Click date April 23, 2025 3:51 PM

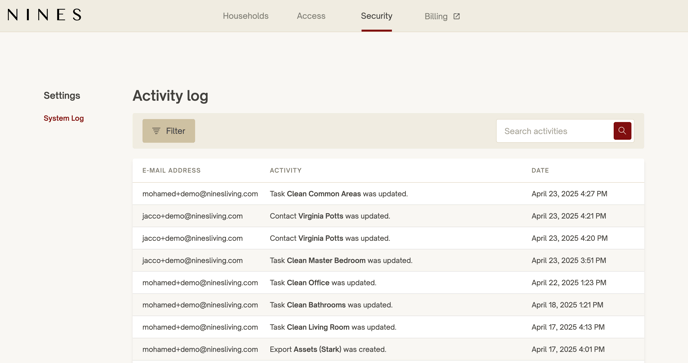569,260
